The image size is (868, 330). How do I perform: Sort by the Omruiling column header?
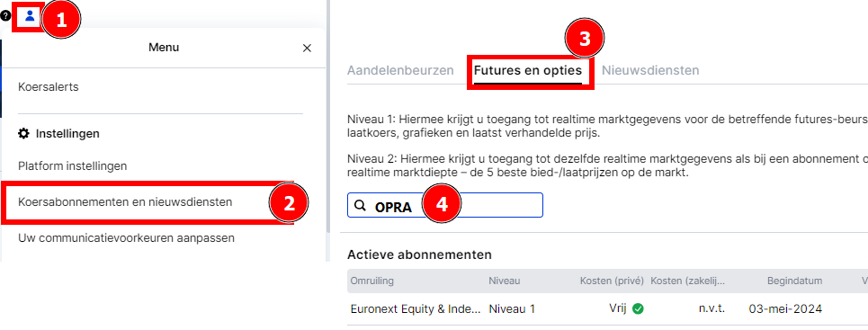pos(372,281)
